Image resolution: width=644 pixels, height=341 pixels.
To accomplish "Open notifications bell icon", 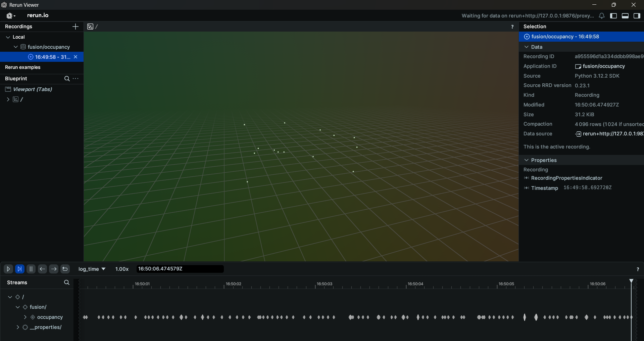I will (602, 16).
